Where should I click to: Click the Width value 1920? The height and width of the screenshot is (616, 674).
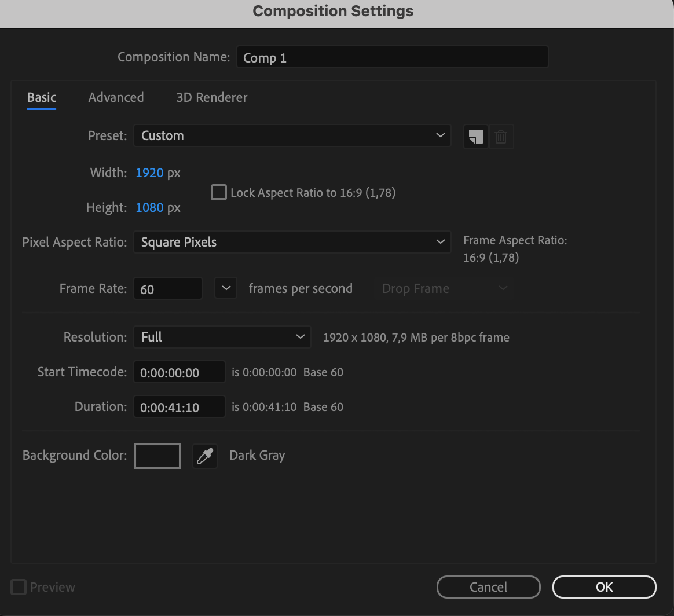click(149, 173)
